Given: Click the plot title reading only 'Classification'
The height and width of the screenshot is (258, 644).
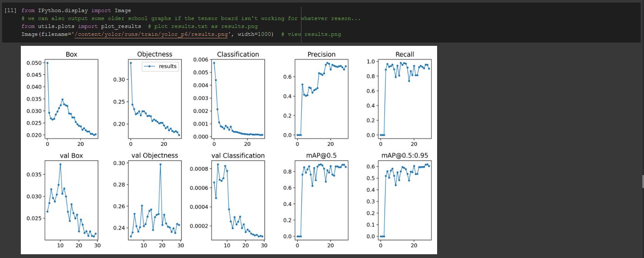Looking at the screenshot, I should (x=238, y=55).
